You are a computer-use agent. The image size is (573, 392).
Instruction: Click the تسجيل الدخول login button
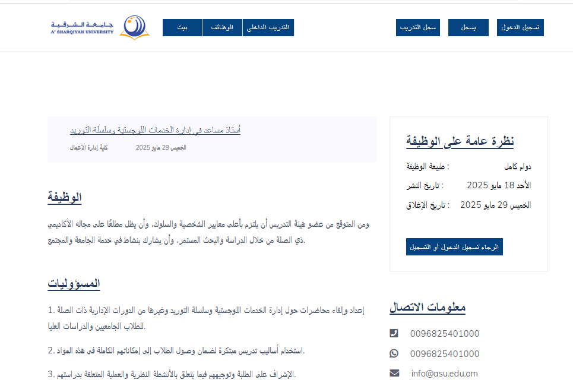coord(520,27)
